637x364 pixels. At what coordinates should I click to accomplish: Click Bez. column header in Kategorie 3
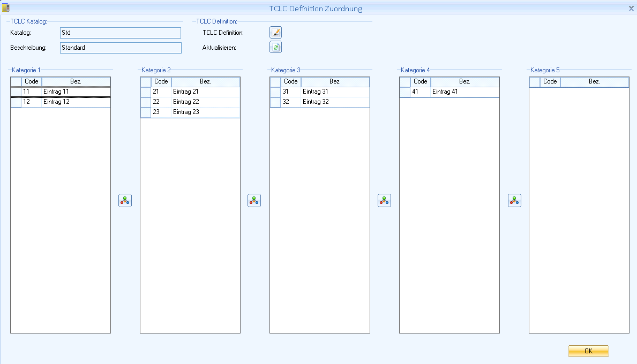pyautogui.click(x=335, y=81)
